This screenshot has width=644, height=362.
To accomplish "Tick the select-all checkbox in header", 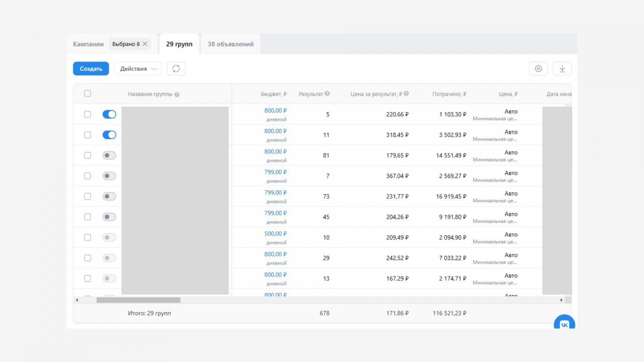I will tap(87, 94).
